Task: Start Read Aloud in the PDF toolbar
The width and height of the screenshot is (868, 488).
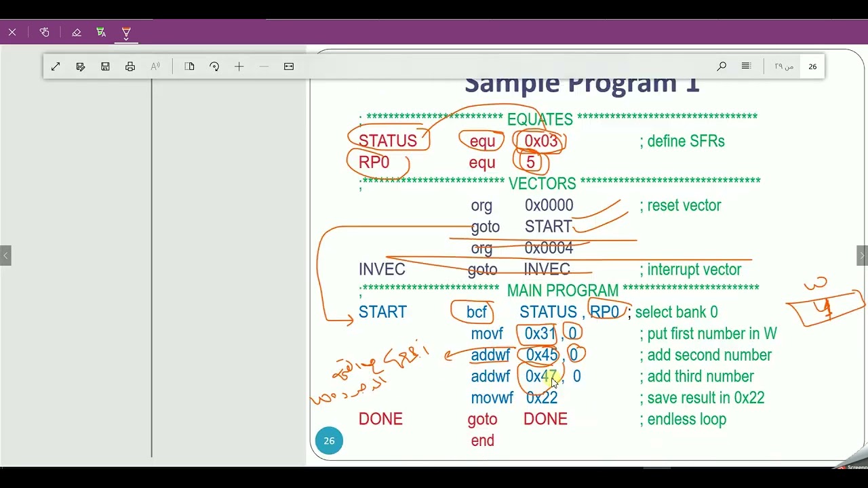Action: coord(155,66)
